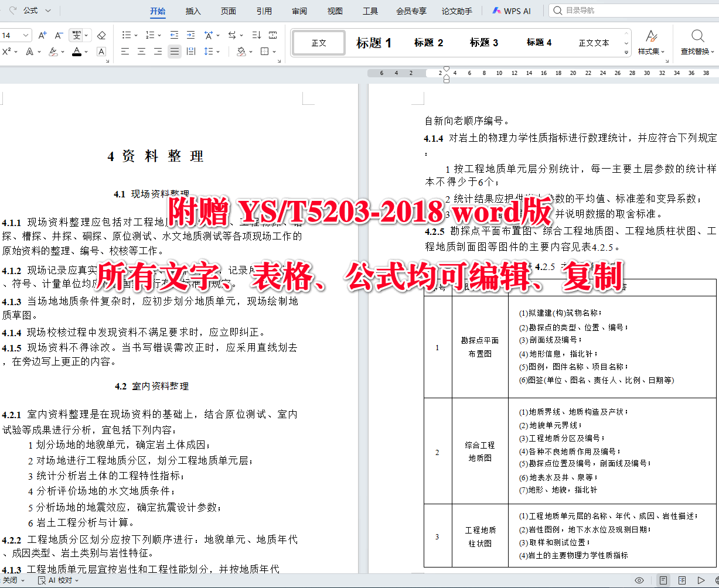Expand the numbering style dropdown arrow
The image size is (719, 588).
pyautogui.click(x=159, y=36)
